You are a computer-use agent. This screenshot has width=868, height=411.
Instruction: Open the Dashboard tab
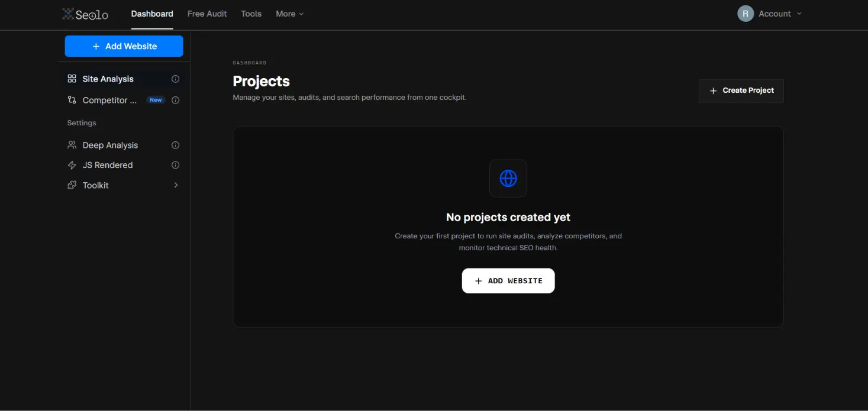point(152,14)
